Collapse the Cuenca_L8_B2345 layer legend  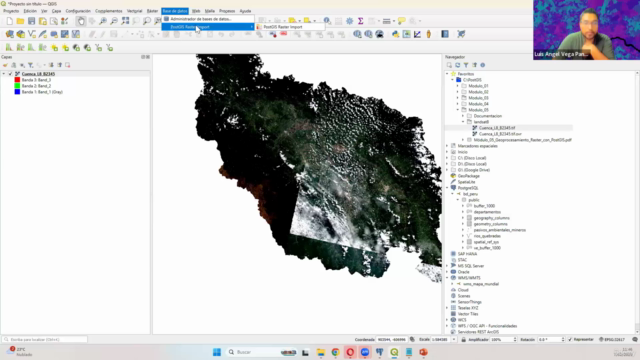[x=4, y=74]
